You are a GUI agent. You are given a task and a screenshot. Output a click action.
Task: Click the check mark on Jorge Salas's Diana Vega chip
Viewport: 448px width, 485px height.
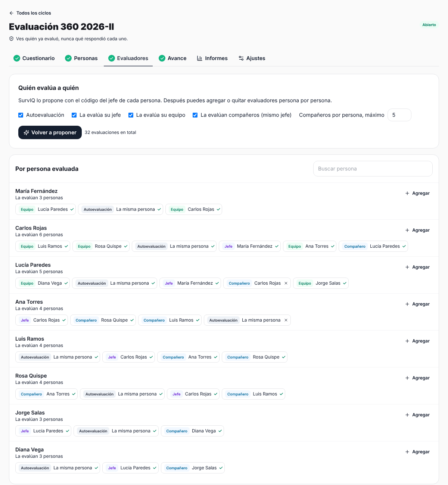[x=220, y=431]
